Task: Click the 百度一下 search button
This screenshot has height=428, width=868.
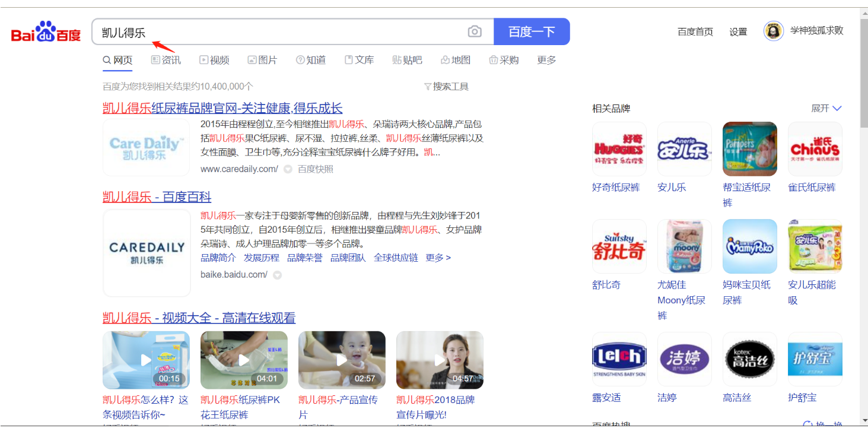Action: point(532,31)
